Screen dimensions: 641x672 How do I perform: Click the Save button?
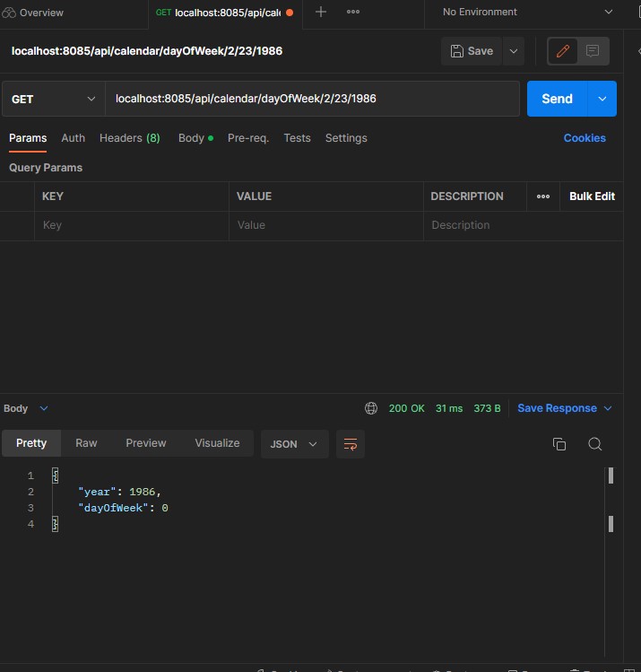point(472,51)
